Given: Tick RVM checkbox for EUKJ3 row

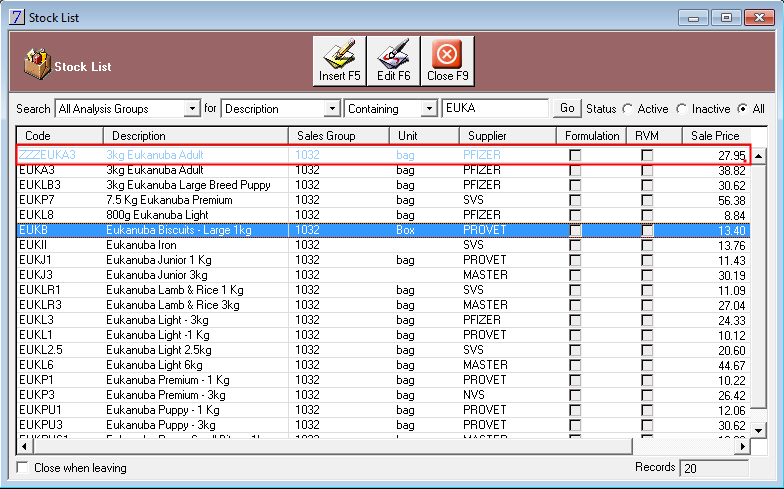Looking at the screenshot, I should tap(647, 275).
